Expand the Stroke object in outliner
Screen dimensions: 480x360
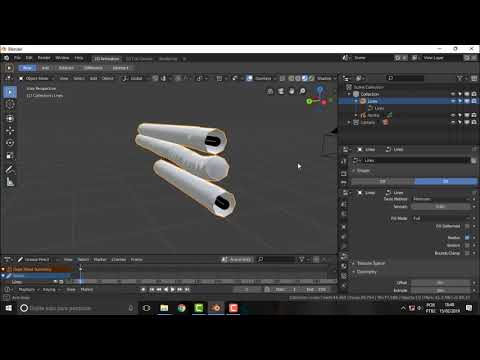(356, 115)
